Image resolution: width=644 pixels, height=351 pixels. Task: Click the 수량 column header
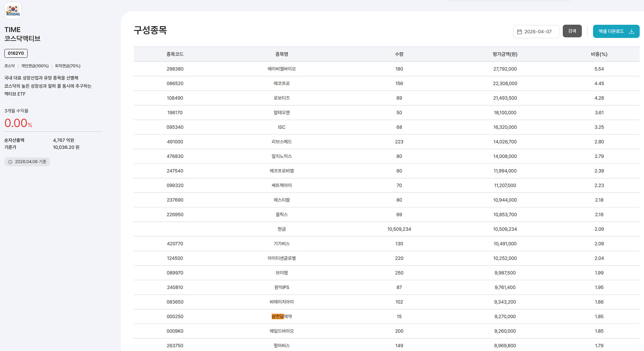coord(399,54)
